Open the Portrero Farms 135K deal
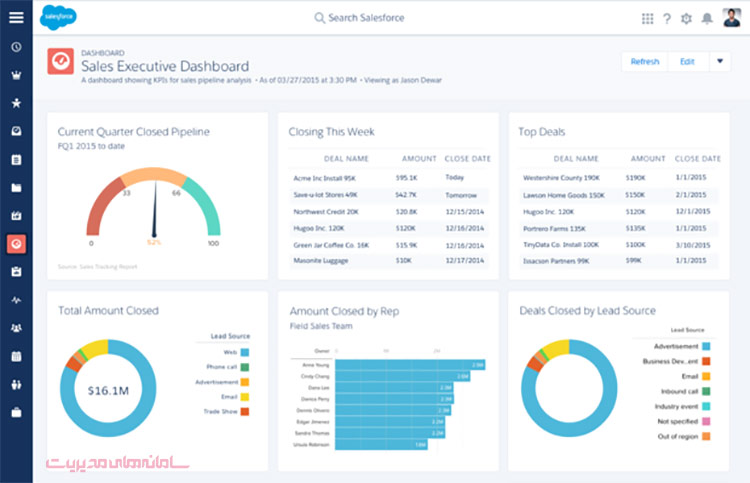 click(554, 229)
